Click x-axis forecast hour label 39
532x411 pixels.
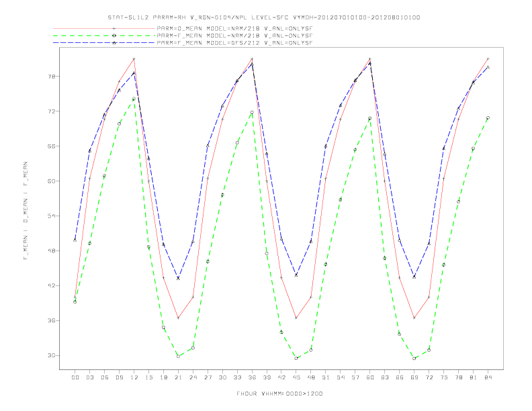click(267, 377)
